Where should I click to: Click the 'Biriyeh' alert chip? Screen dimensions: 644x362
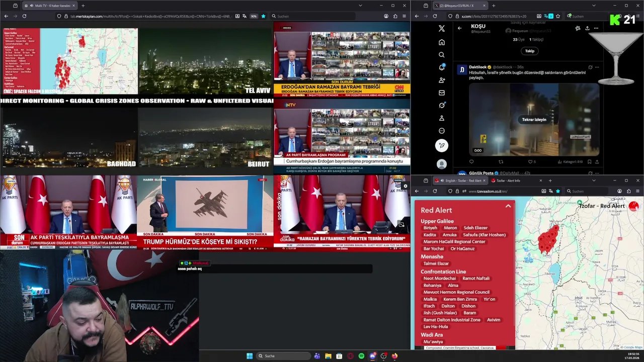tap(430, 228)
